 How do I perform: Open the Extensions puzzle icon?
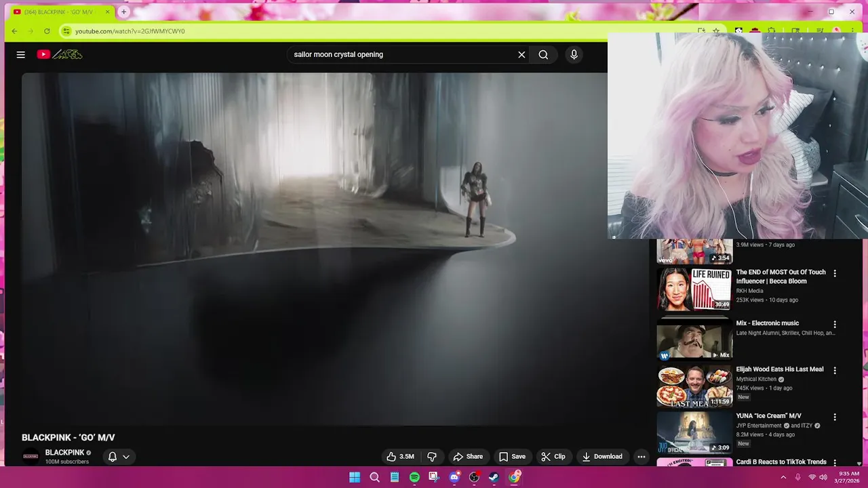[x=771, y=31]
